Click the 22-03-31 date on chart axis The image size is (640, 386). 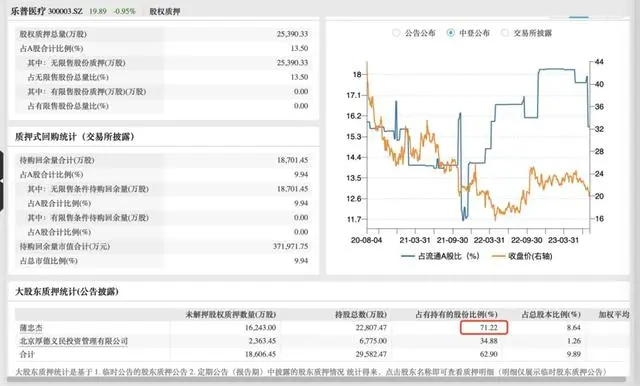(489, 240)
